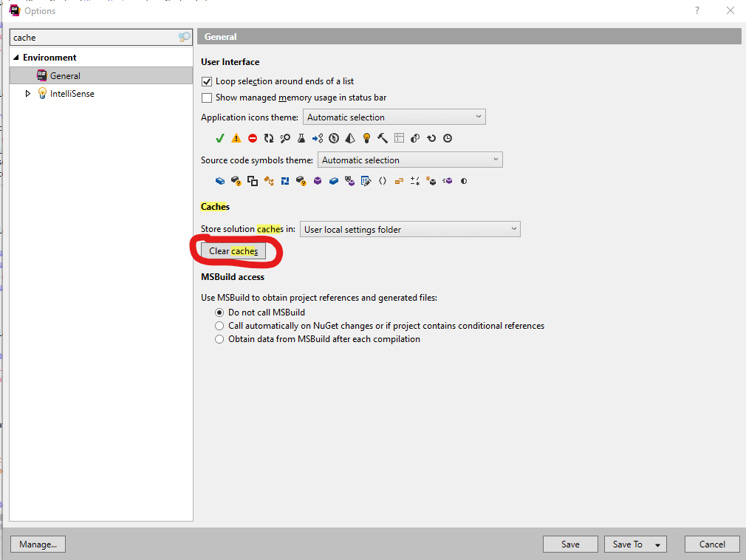Screen dimensions: 746x560
Task: Click the User Interface section heading
Action: click(x=230, y=62)
